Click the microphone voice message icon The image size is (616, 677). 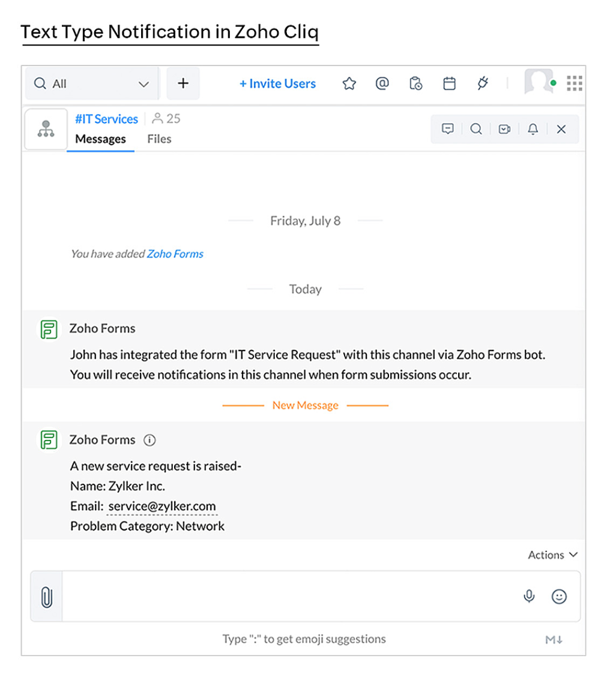point(529,597)
